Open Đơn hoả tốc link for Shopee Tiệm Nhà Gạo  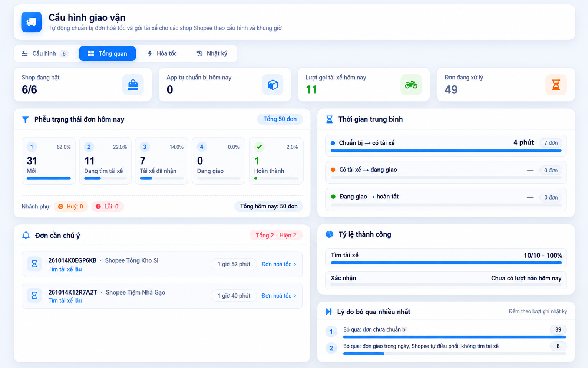(x=279, y=296)
